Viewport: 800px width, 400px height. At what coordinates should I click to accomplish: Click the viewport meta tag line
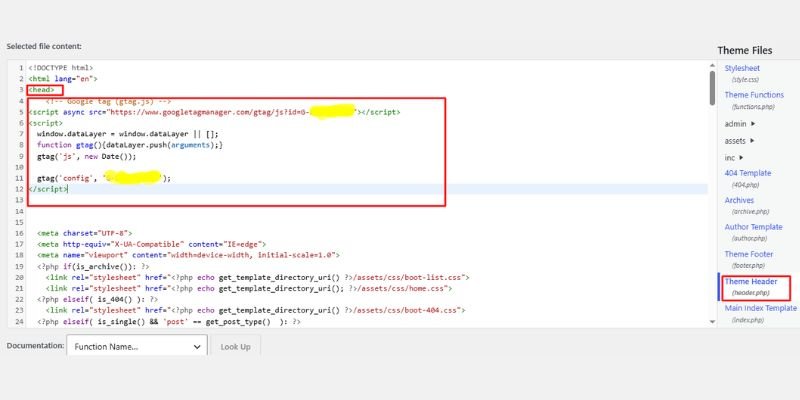[x=188, y=255]
